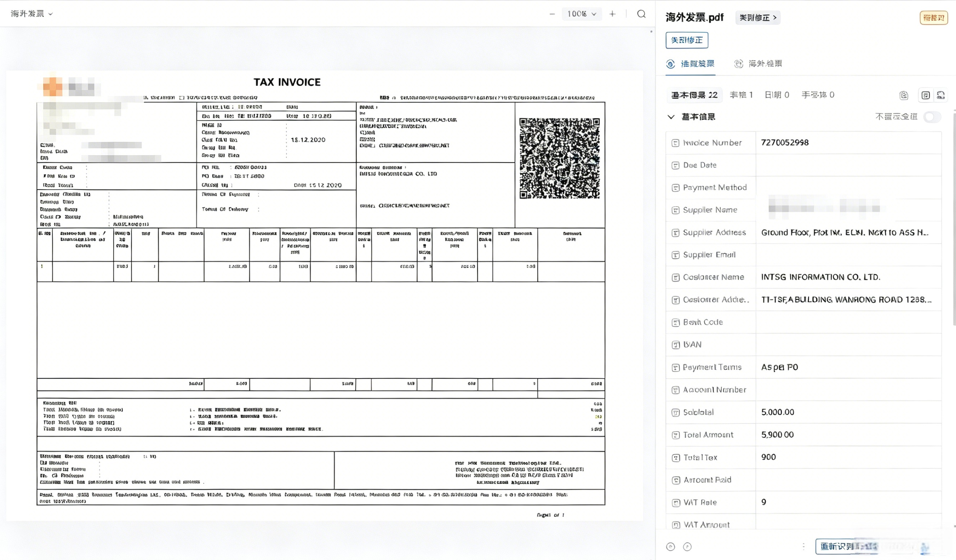Click the field icon beside Account Number
The height and width of the screenshot is (560, 956).
675,390
